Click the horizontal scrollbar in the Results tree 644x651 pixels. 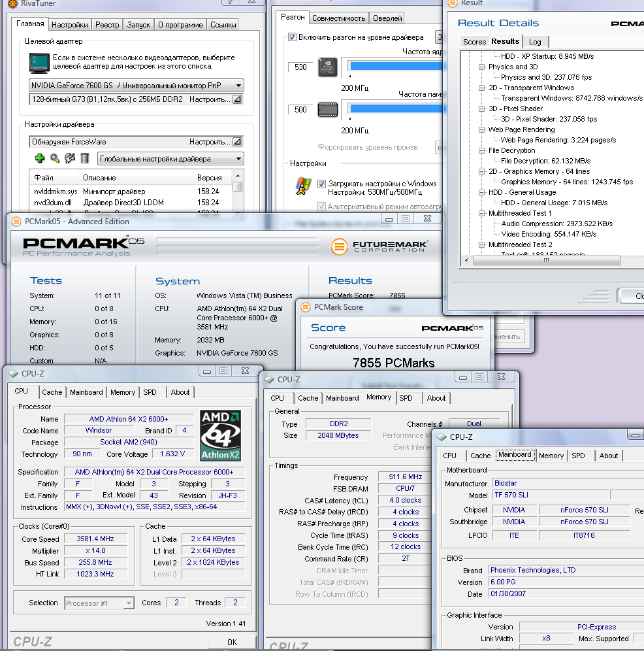(547, 260)
